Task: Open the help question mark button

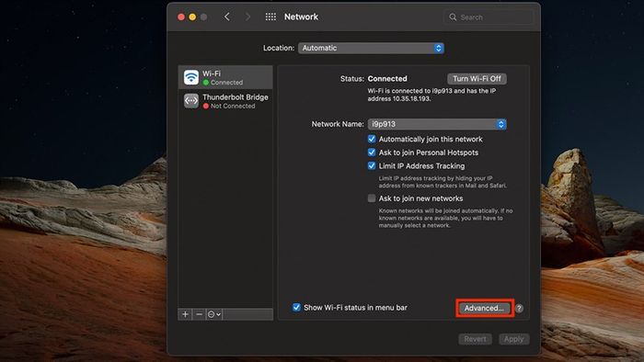Action: 519,309
